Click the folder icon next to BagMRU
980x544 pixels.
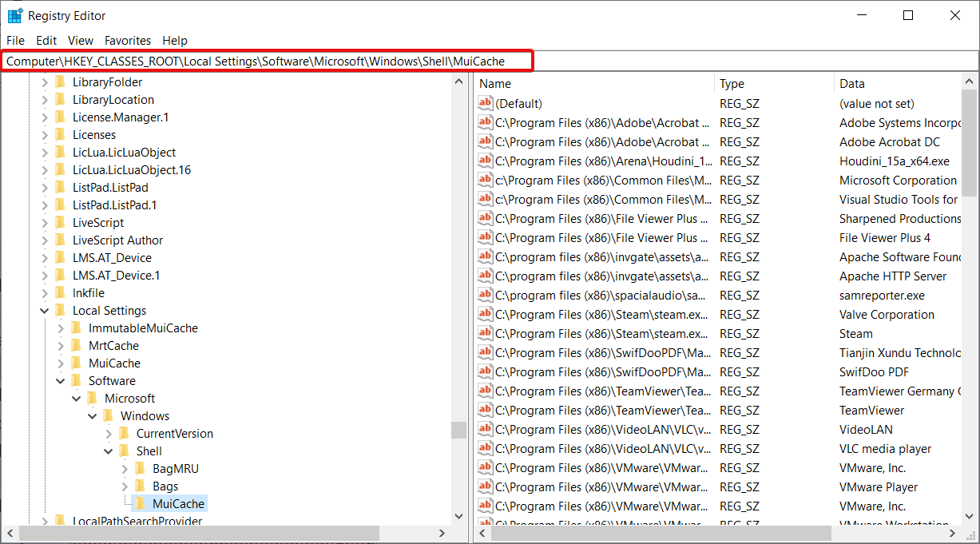tap(140, 469)
